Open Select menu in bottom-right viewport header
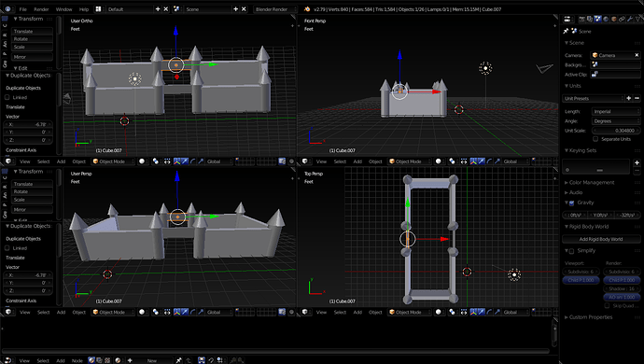Viewport: 644px width, 364px height. [x=340, y=313]
